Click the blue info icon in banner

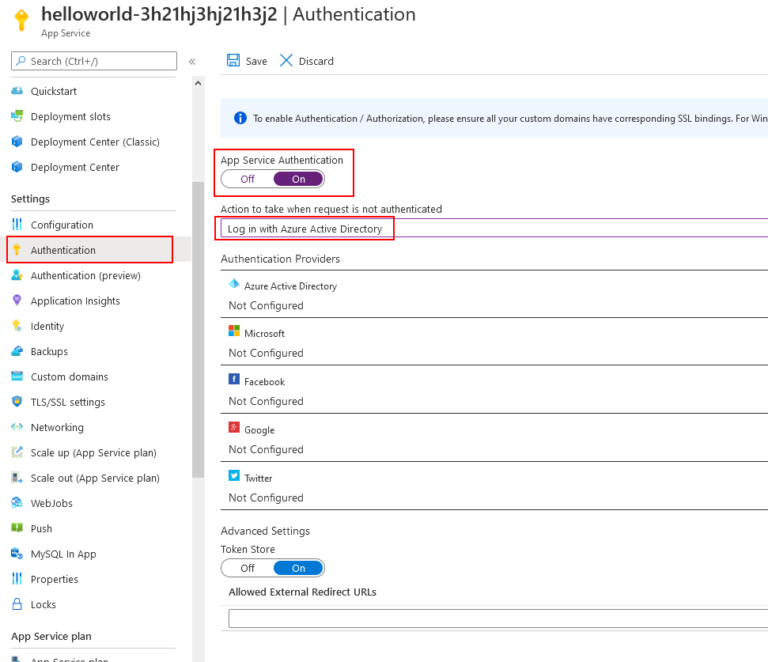[240, 118]
